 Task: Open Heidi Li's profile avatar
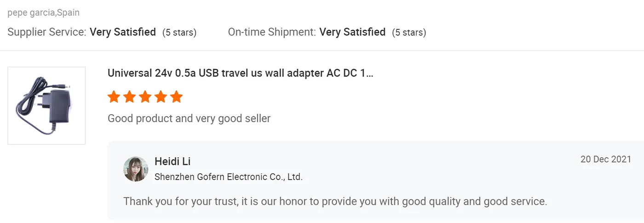(136, 169)
